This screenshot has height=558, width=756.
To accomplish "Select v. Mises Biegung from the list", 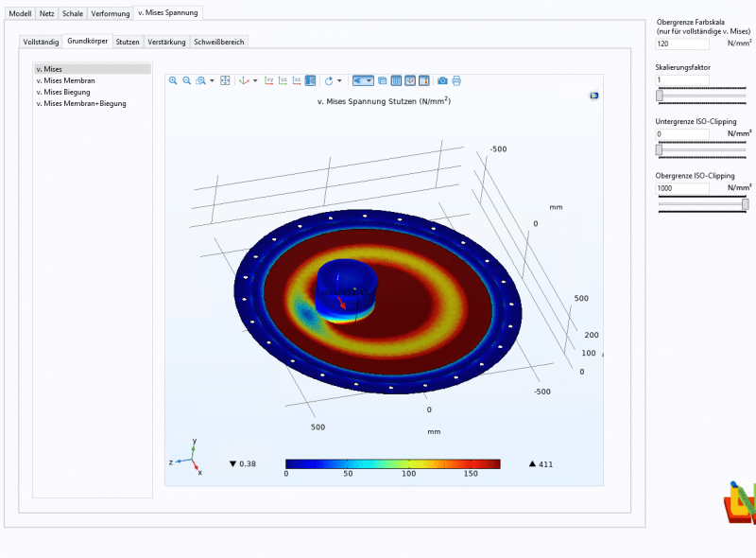I will click(x=65, y=91).
